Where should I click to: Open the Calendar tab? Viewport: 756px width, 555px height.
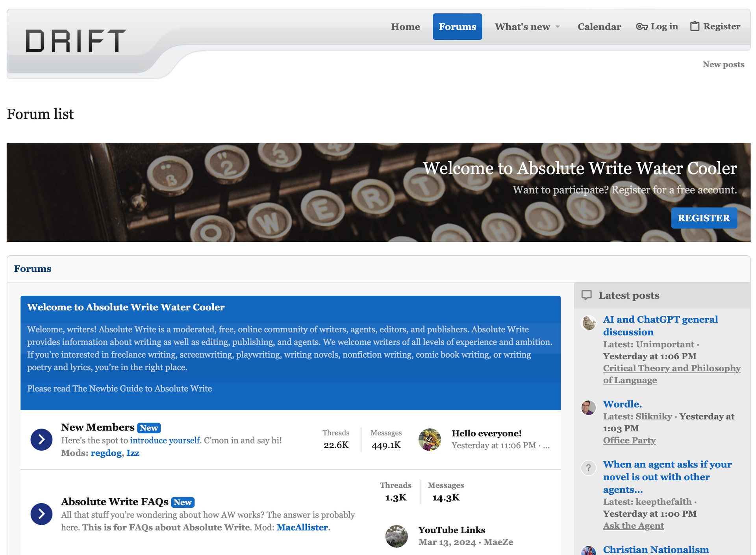[599, 27]
